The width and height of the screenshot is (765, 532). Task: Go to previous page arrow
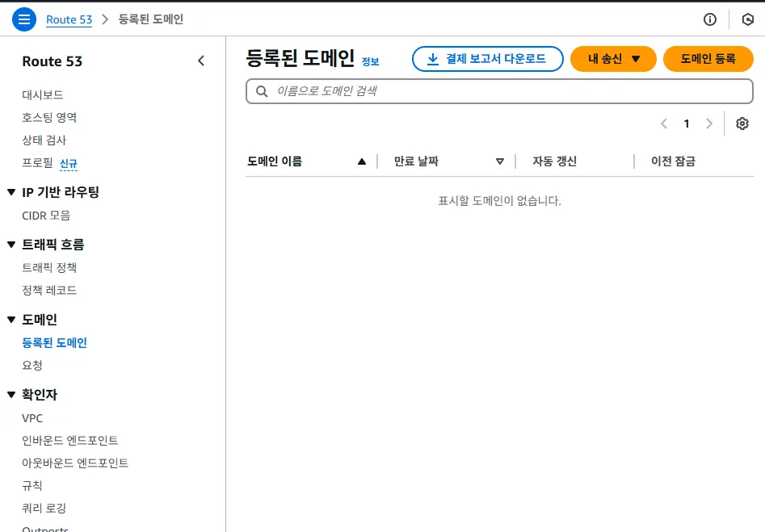coord(664,124)
